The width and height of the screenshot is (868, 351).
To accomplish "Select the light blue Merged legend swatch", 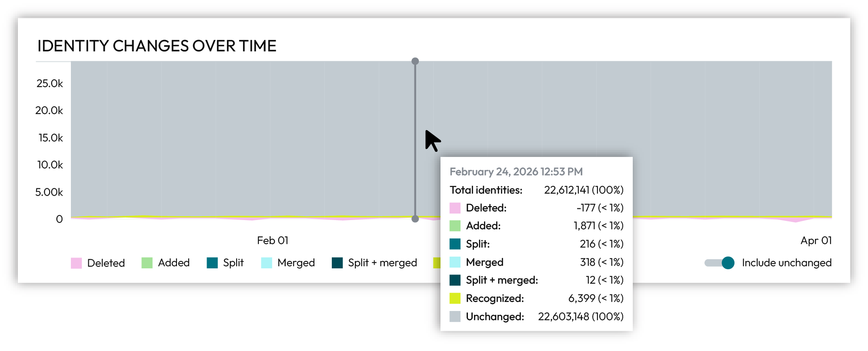I will [266, 263].
